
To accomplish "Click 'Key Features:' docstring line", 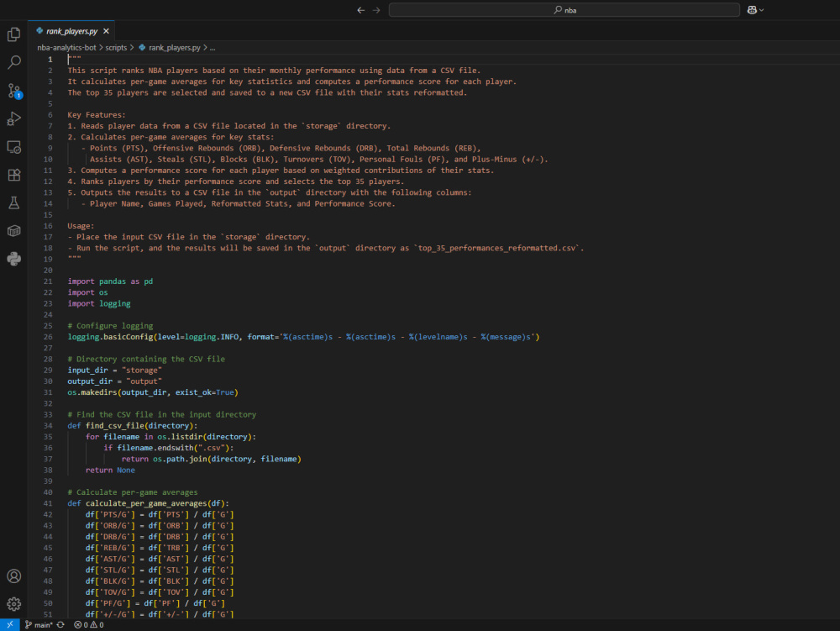I will tap(97, 114).
